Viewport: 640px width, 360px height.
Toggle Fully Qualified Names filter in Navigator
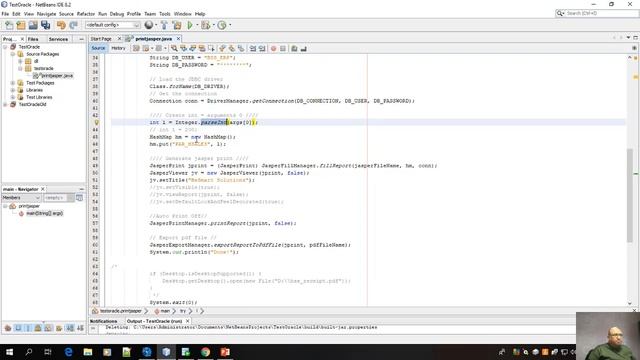click(x=59, y=328)
